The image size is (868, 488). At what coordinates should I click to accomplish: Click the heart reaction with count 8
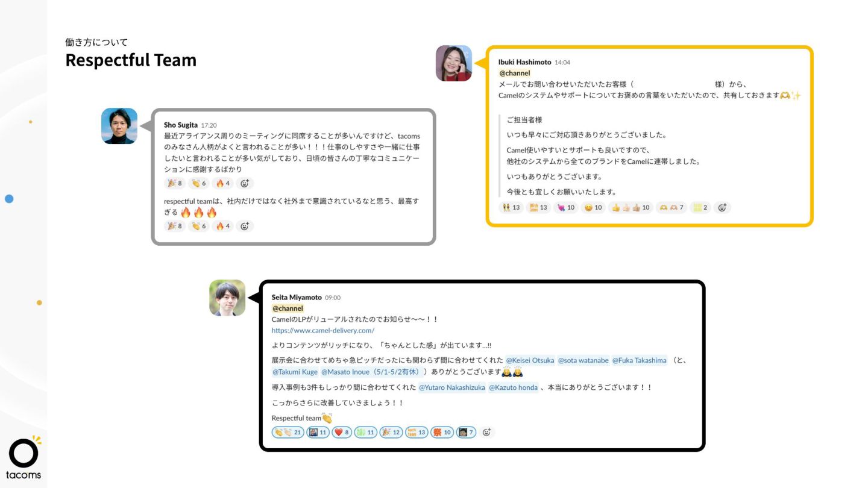point(342,432)
